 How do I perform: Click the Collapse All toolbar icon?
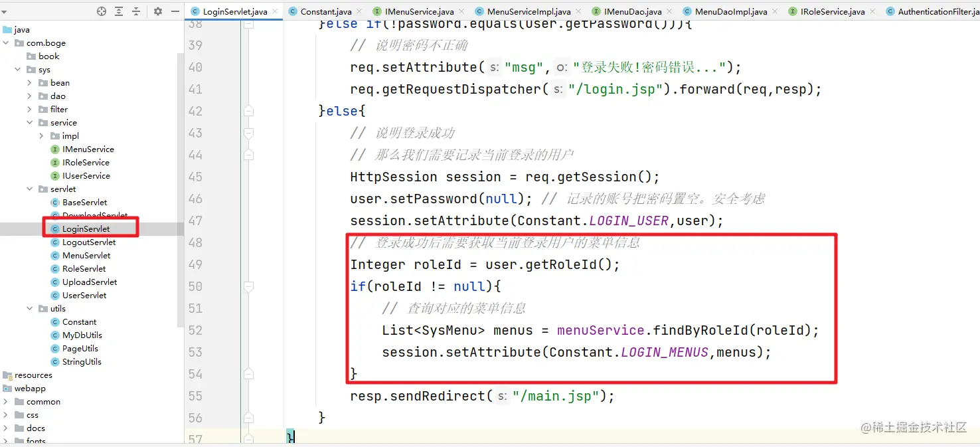(136, 11)
